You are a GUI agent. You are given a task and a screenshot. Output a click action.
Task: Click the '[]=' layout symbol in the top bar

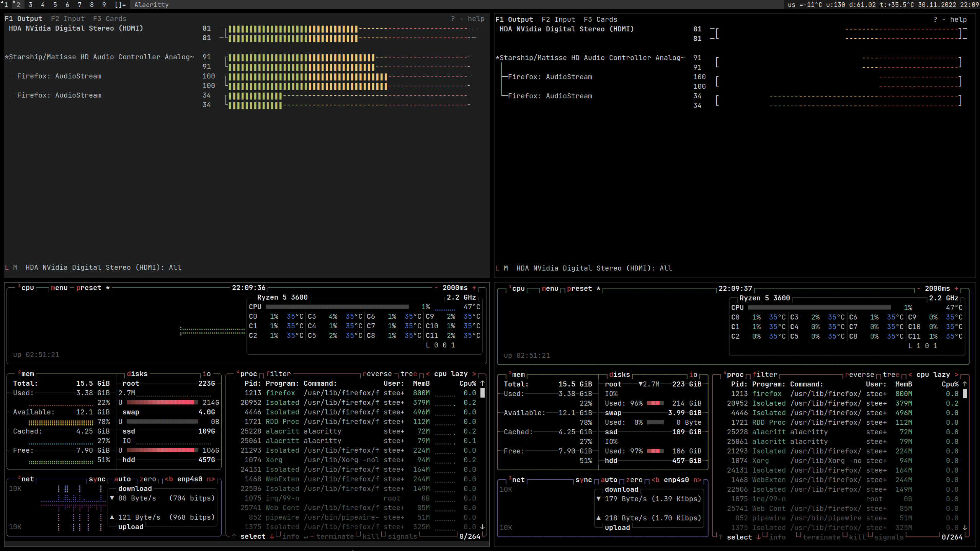pyautogui.click(x=120, y=5)
